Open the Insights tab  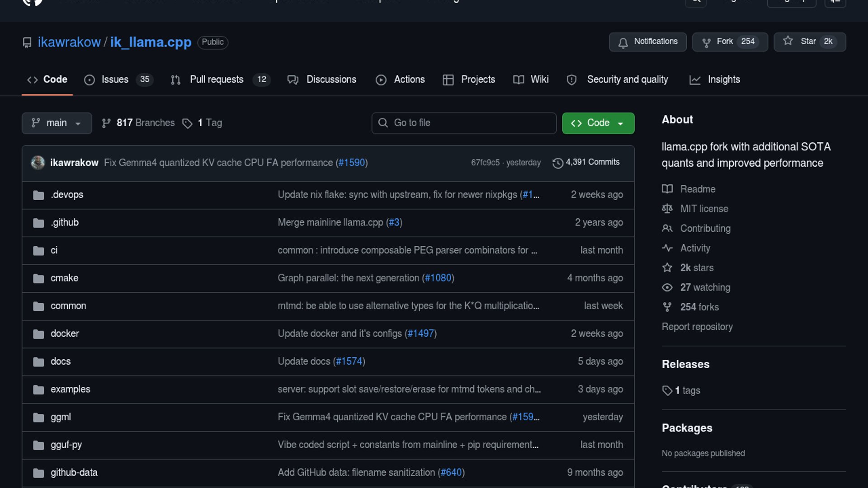click(723, 80)
